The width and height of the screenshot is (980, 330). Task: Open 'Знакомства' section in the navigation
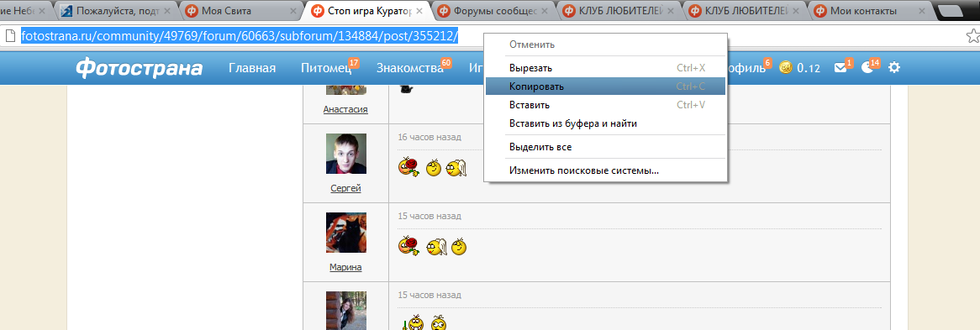pos(409,68)
